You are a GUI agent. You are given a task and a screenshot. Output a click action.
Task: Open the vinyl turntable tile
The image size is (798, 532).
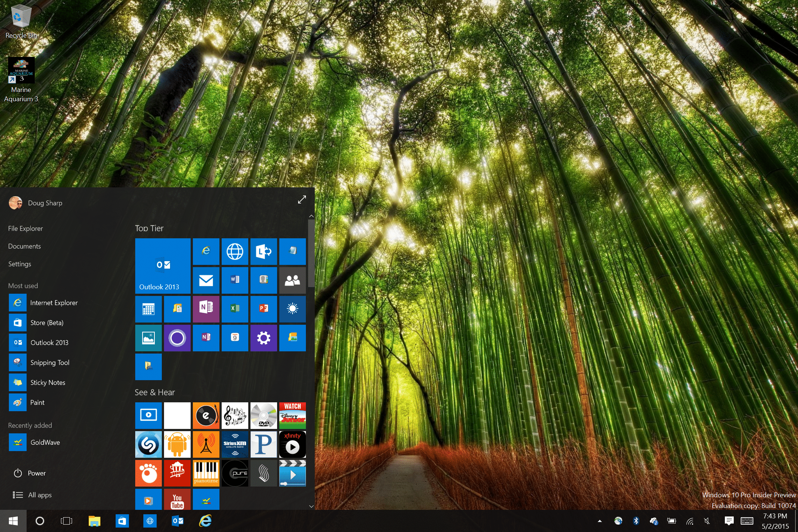[206, 416]
